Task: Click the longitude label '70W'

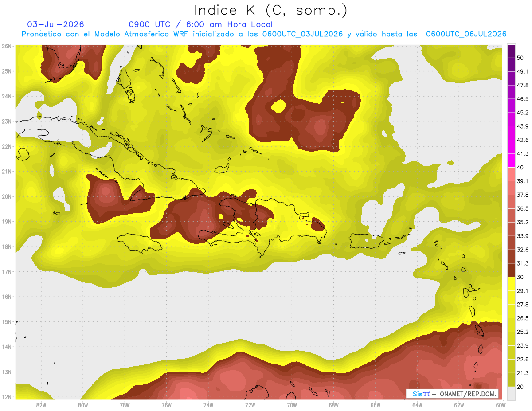Action: tap(292, 405)
